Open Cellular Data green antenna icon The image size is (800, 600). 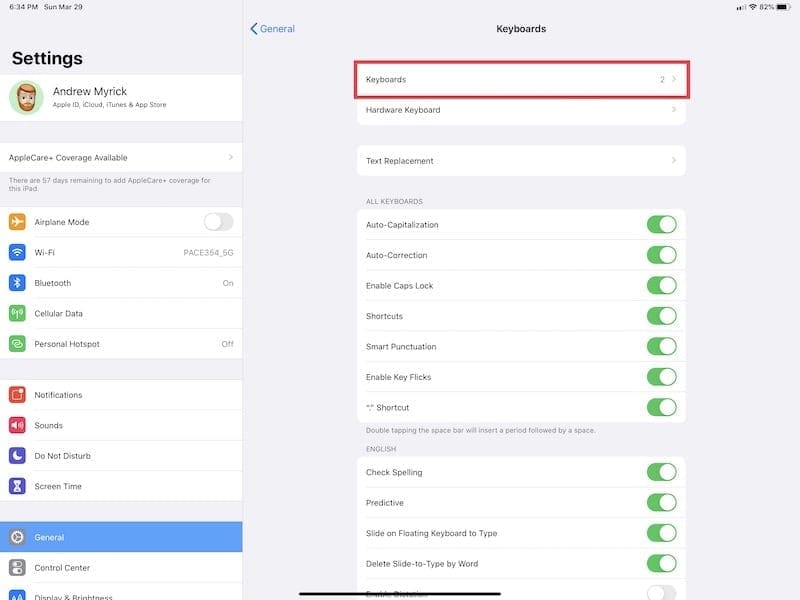click(17, 313)
